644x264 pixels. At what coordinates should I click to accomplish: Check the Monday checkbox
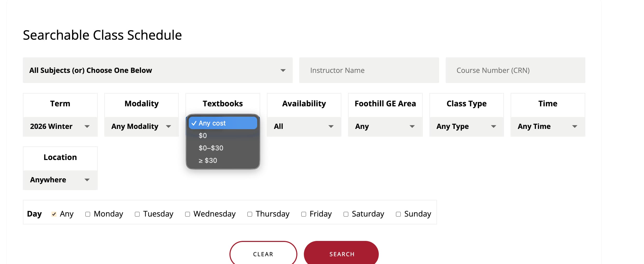pos(88,214)
